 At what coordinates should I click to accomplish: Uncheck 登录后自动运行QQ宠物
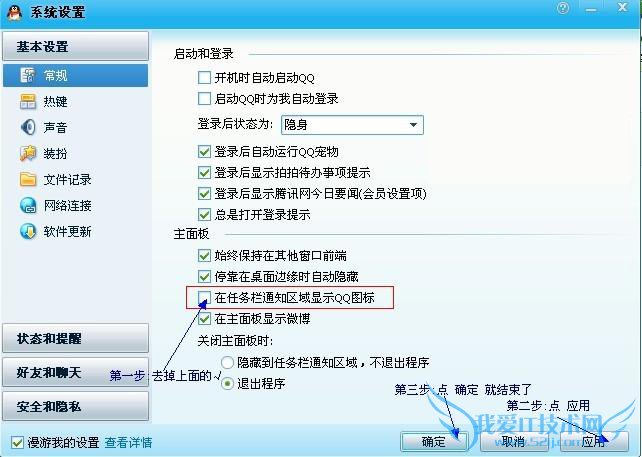204,152
